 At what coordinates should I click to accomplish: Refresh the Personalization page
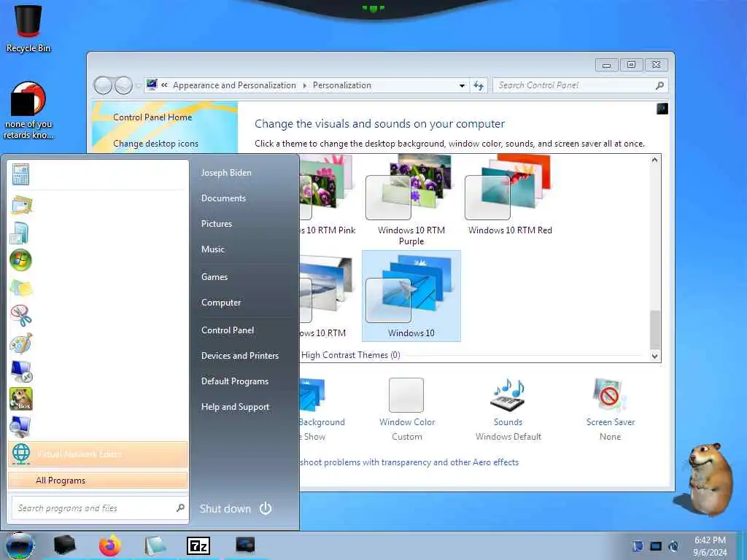point(479,85)
